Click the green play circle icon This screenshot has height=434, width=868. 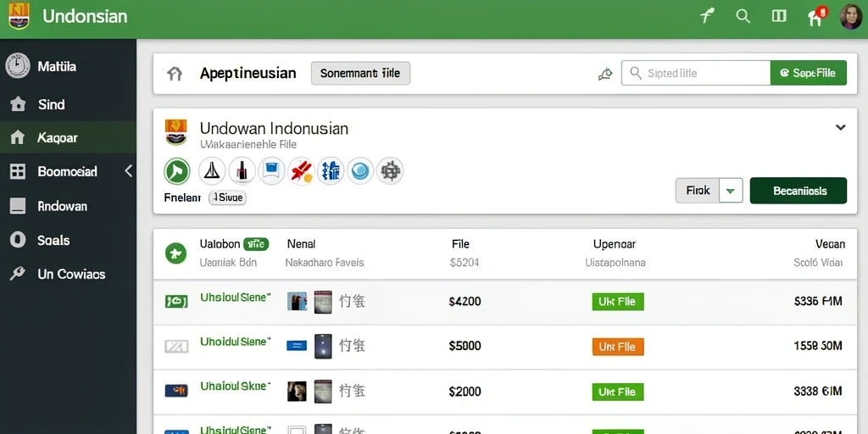coord(177,171)
